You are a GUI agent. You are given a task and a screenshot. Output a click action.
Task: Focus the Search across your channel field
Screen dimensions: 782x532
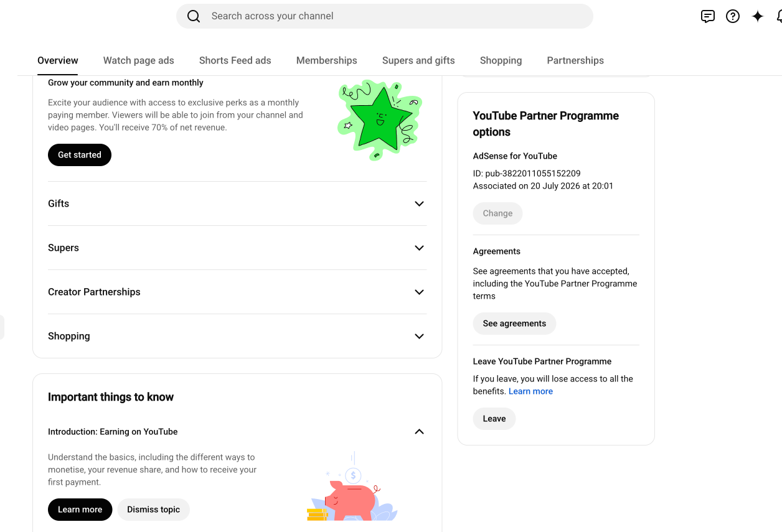click(x=385, y=16)
